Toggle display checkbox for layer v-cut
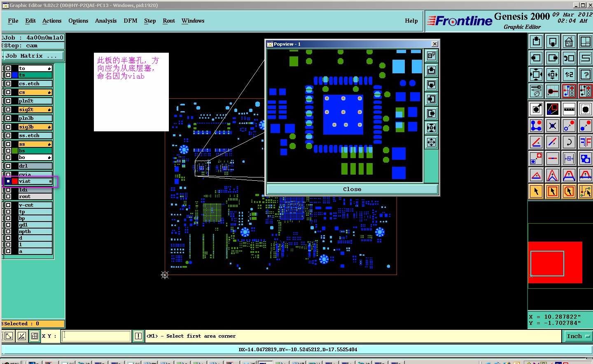The height and width of the screenshot is (364, 593). (8, 205)
